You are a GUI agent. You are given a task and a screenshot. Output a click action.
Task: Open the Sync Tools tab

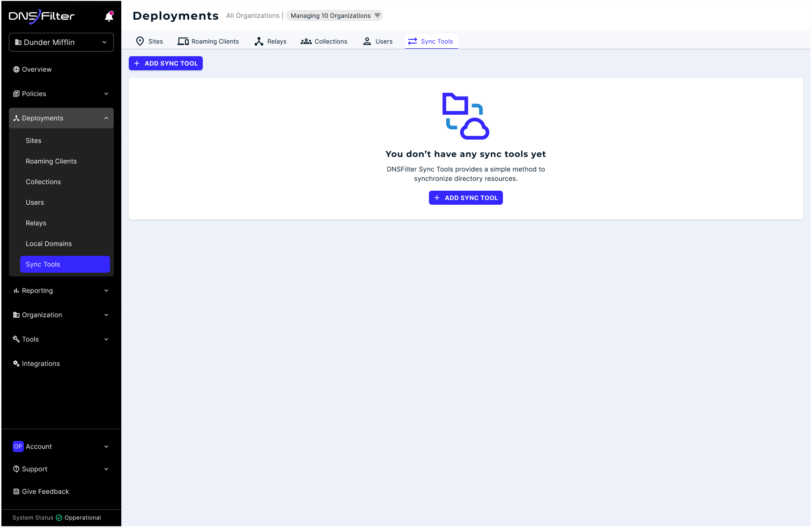[x=431, y=41]
